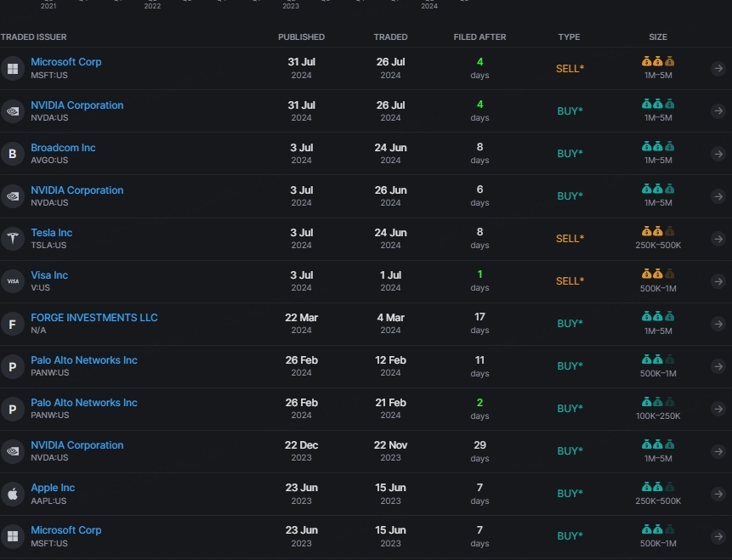The height and width of the screenshot is (560, 732).
Task: Click BUY* label in FORGE INVESTMENTS row
Action: pyautogui.click(x=570, y=324)
